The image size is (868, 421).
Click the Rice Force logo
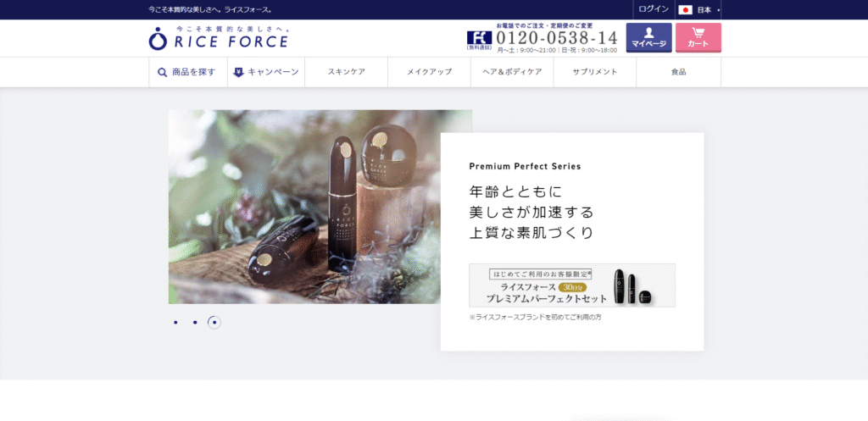[x=218, y=38]
